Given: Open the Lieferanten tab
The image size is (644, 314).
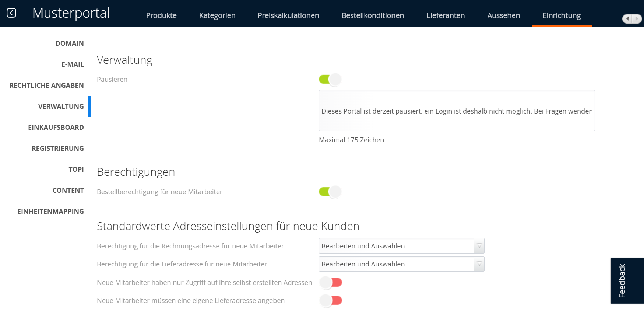Looking at the screenshot, I should coord(446,15).
